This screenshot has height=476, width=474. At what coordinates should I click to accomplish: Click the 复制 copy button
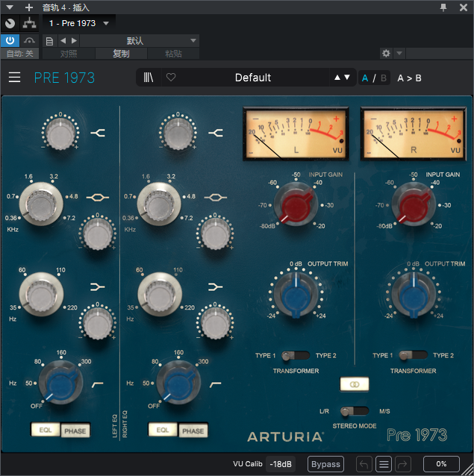tap(121, 54)
